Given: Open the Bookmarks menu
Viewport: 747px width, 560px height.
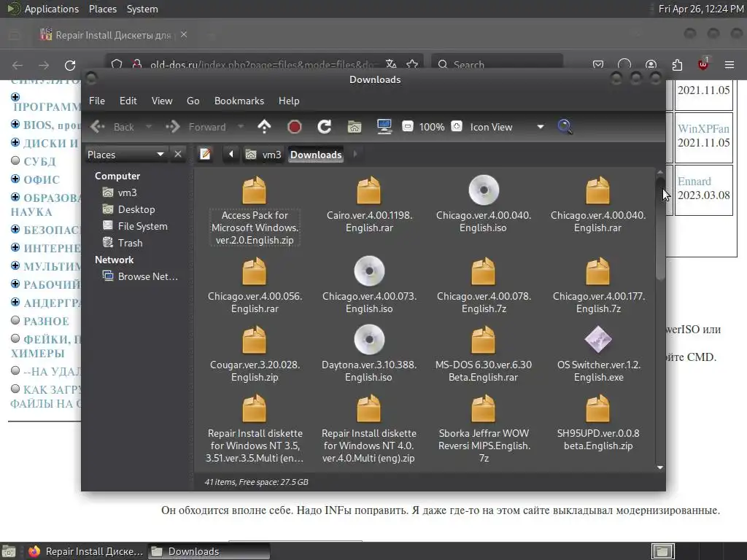Looking at the screenshot, I should (239, 101).
